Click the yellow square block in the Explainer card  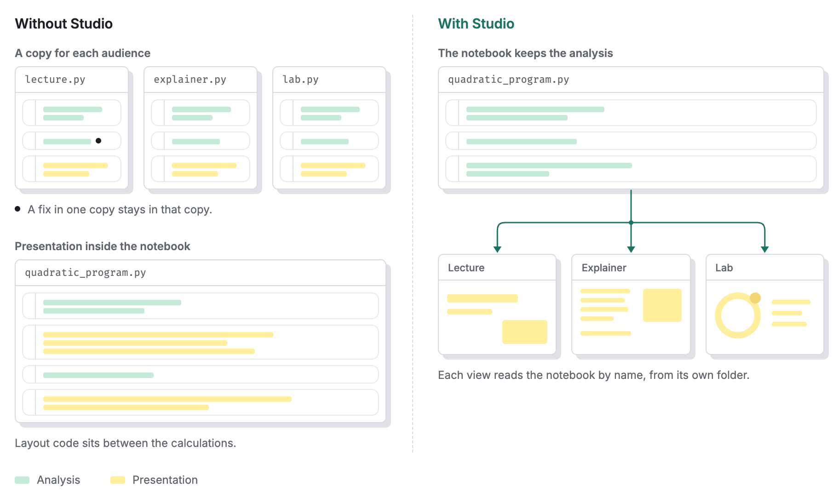click(662, 305)
